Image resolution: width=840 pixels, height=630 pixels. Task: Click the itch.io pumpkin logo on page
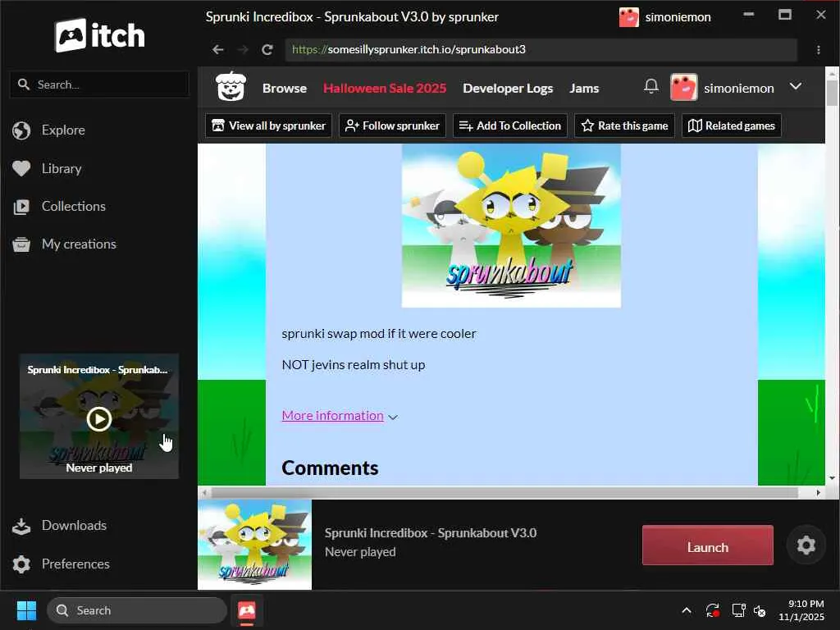pyautogui.click(x=231, y=87)
